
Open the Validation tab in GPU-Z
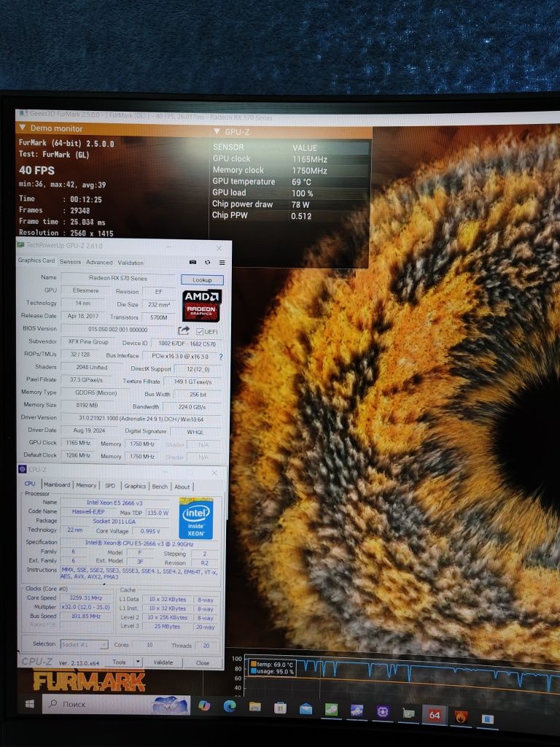[x=131, y=263]
